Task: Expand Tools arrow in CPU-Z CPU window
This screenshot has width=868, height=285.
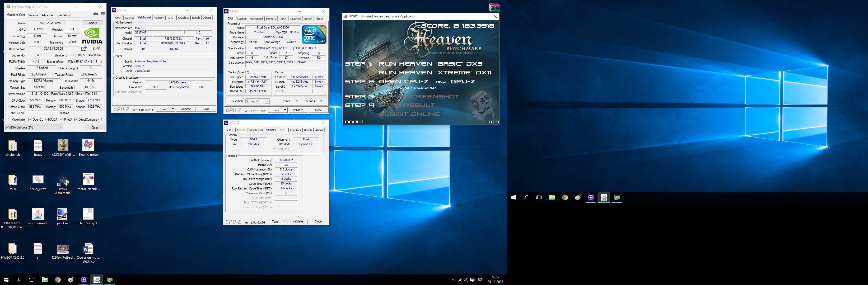Action: point(285,110)
